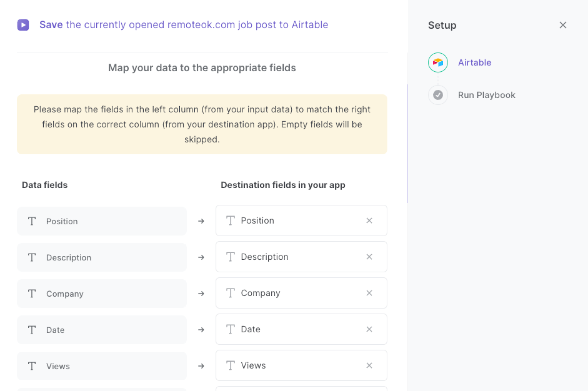Image resolution: width=588 pixels, height=391 pixels.
Task: Click 'Destination fields in your app' header
Action: click(283, 185)
